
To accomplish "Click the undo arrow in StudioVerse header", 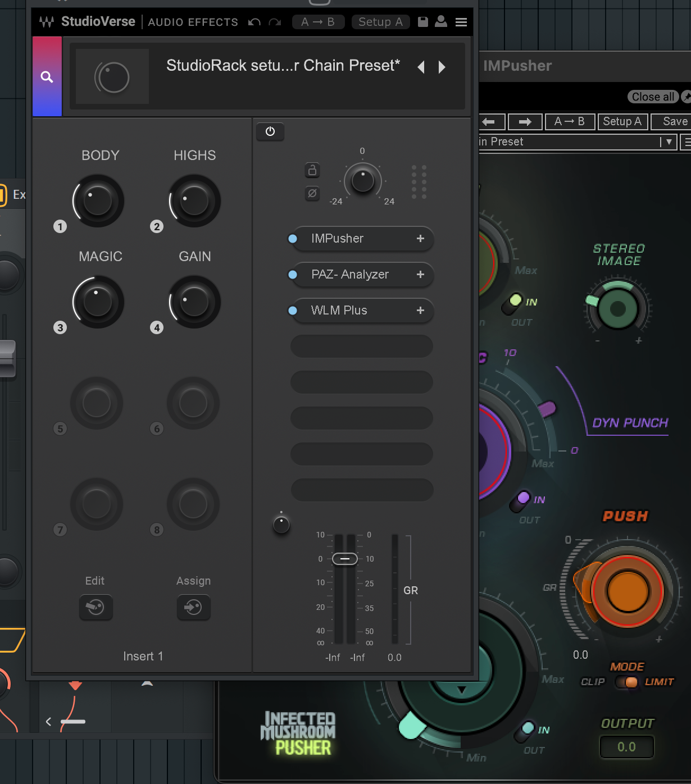I will pos(254,22).
